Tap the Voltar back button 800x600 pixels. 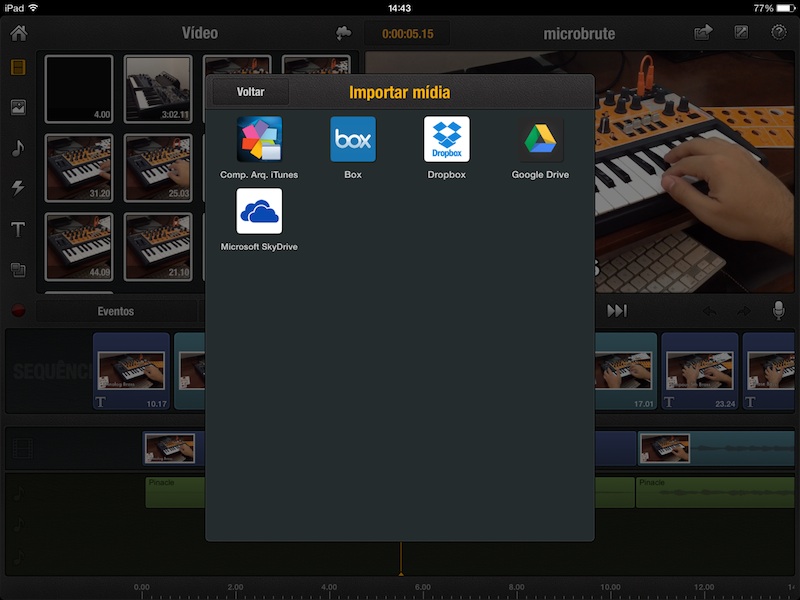pyautogui.click(x=251, y=92)
